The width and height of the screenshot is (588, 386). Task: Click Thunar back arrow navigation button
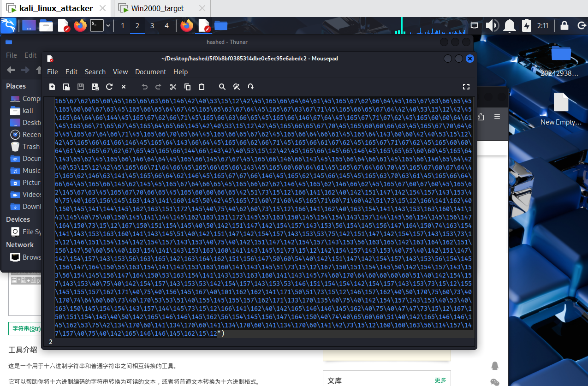(x=11, y=70)
